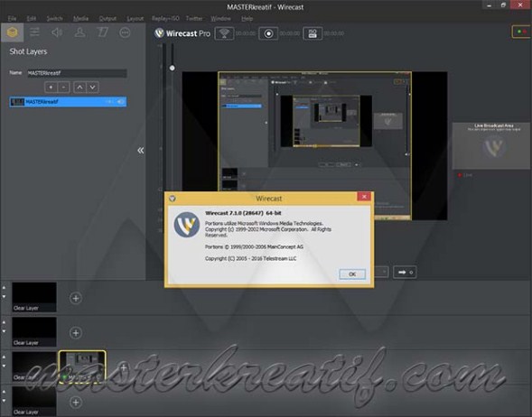Open the File menu
This screenshot has height=417, width=532.
[x=12, y=18]
